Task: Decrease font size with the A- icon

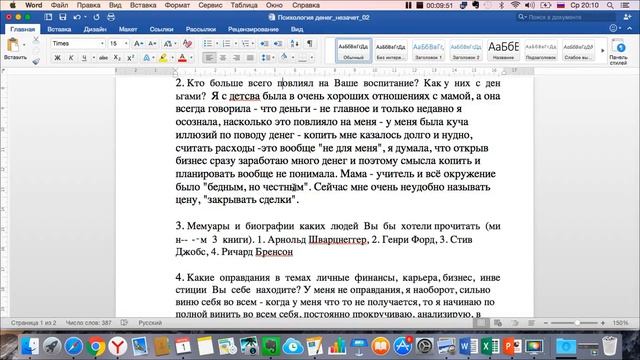Action: coord(152,44)
